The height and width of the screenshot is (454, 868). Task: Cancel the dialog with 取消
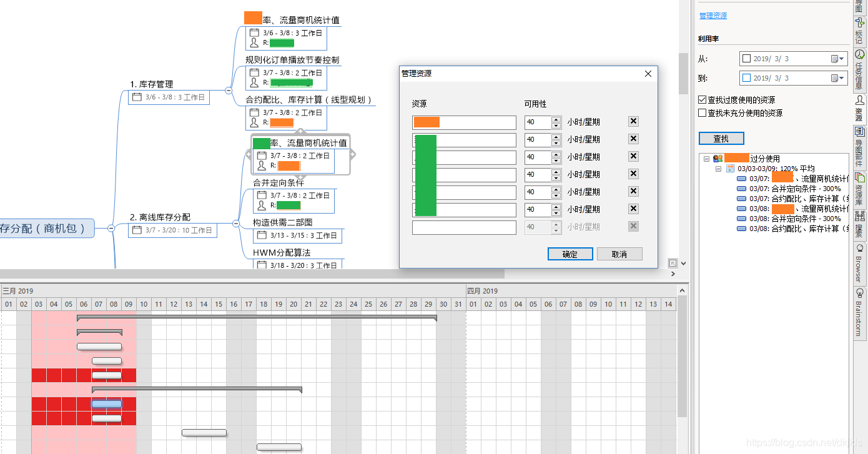tap(619, 254)
